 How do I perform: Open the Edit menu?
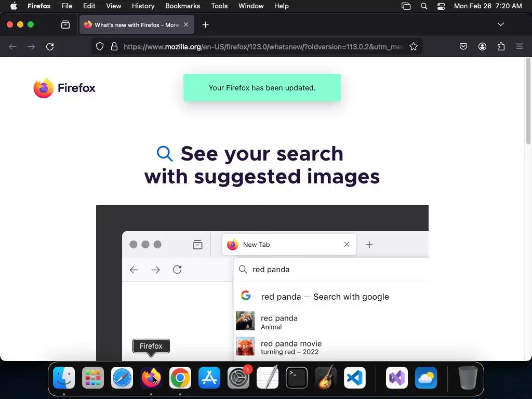(x=89, y=6)
